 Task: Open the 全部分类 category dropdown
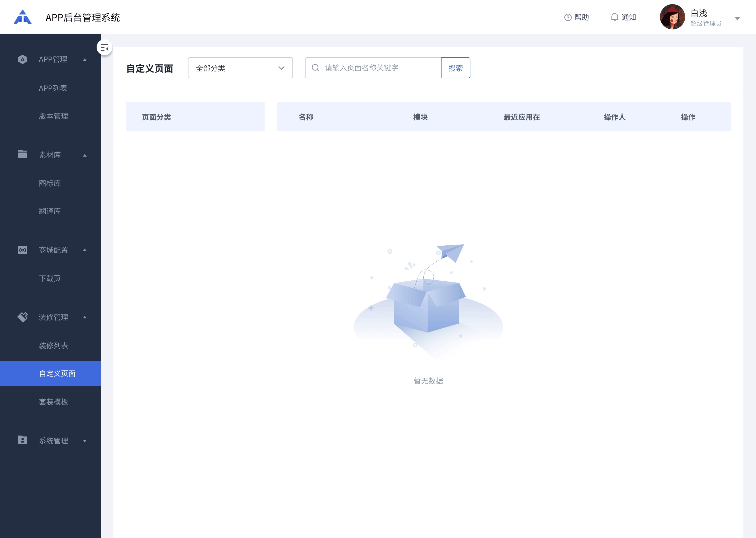click(x=240, y=68)
